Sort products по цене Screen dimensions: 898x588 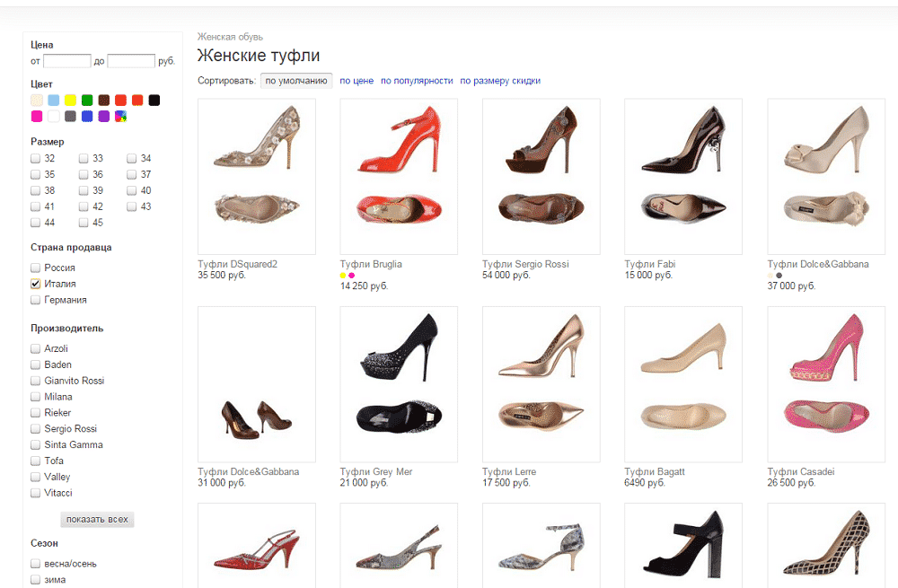(357, 81)
